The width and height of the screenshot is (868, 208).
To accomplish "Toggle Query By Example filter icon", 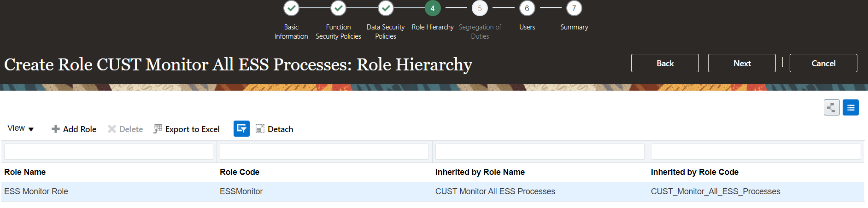I will click(x=241, y=129).
